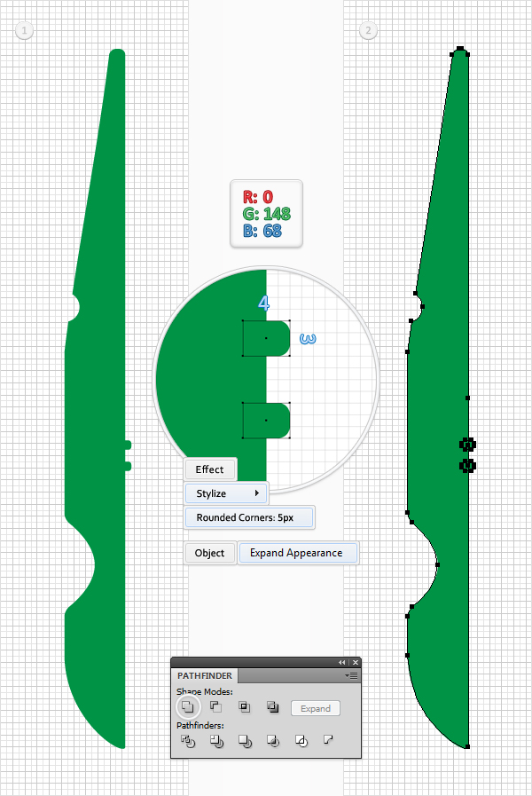Apply the Unite shape mode
The height and width of the screenshot is (796, 532).
tap(188, 706)
